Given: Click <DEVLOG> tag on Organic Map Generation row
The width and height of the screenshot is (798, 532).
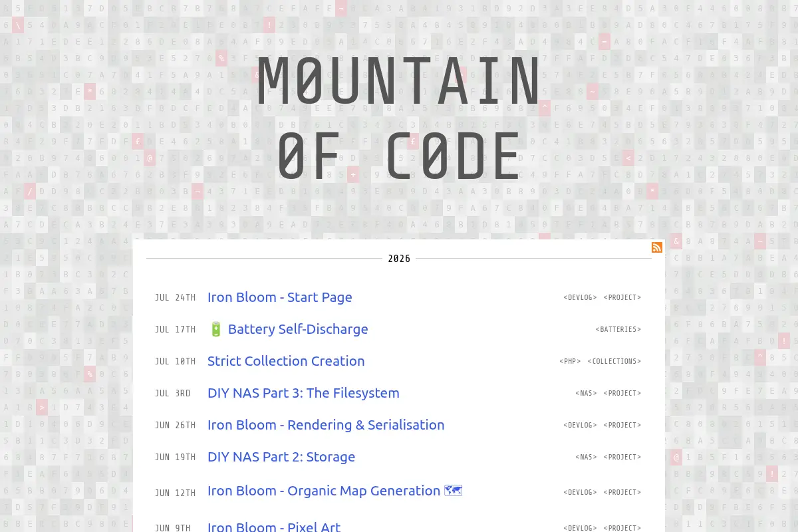Looking at the screenshot, I should click(x=580, y=492).
